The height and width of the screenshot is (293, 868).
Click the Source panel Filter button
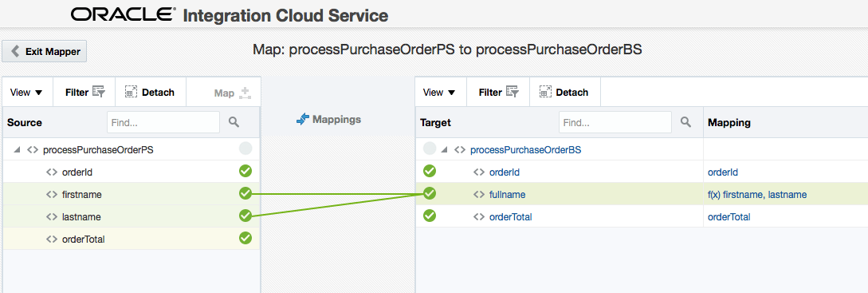click(x=84, y=93)
